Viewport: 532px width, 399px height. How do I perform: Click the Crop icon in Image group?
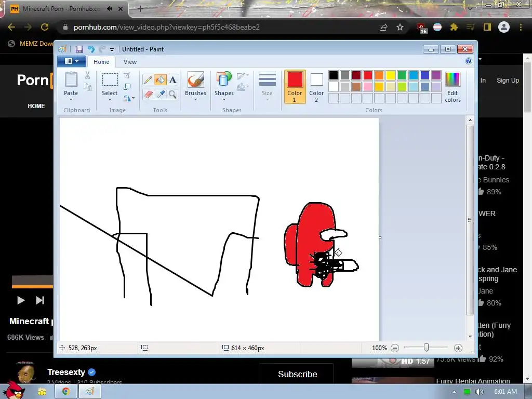[127, 75]
